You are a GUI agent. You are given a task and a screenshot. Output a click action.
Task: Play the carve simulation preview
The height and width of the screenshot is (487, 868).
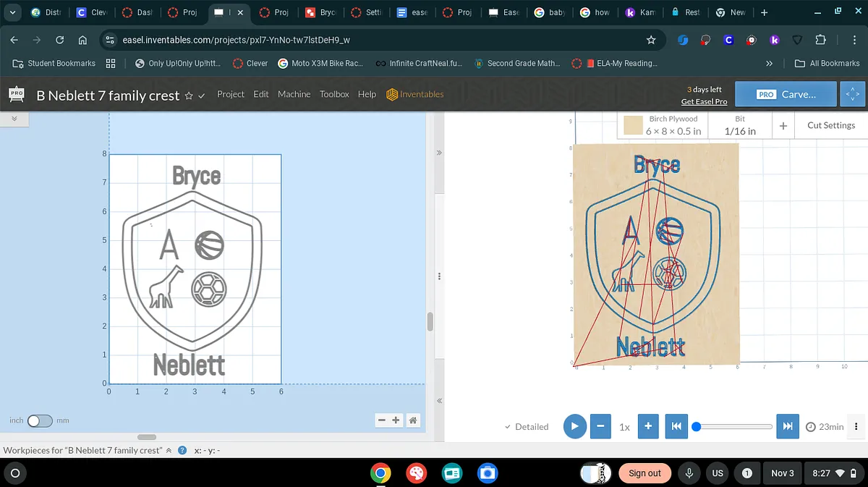(574, 426)
